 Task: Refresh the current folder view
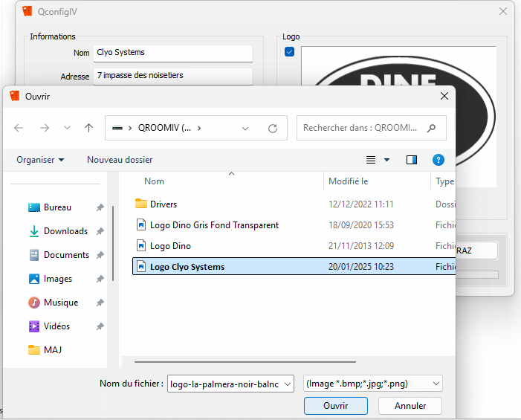coord(273,128)
